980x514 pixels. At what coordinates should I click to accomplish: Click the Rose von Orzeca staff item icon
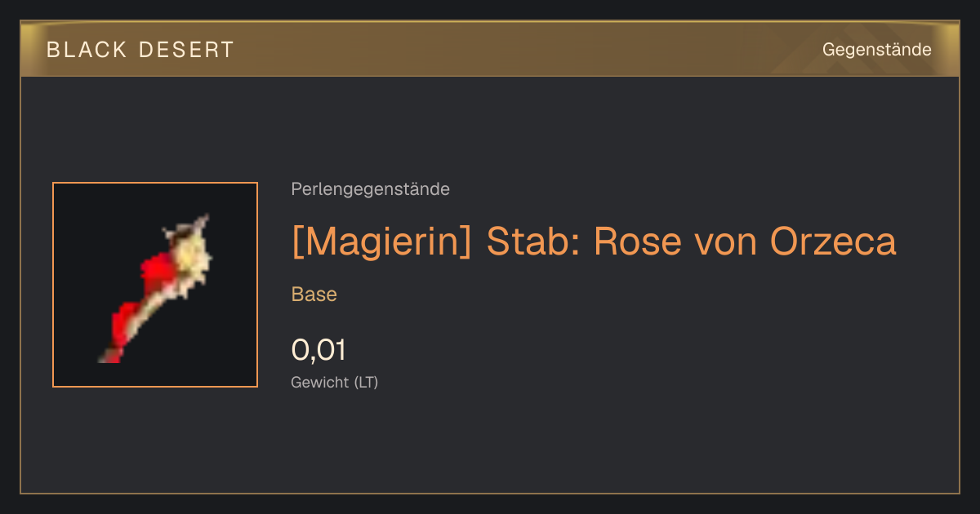(155, 285)
